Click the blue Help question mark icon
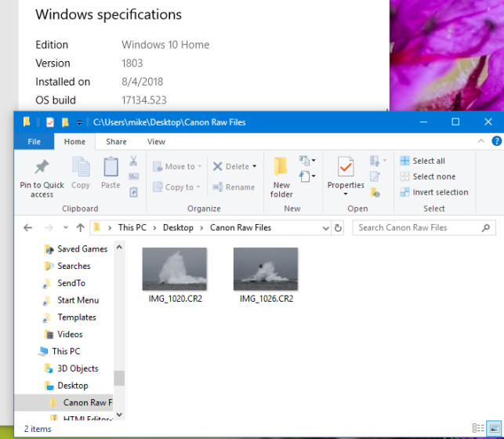504x439 pixels. point(496,142)
